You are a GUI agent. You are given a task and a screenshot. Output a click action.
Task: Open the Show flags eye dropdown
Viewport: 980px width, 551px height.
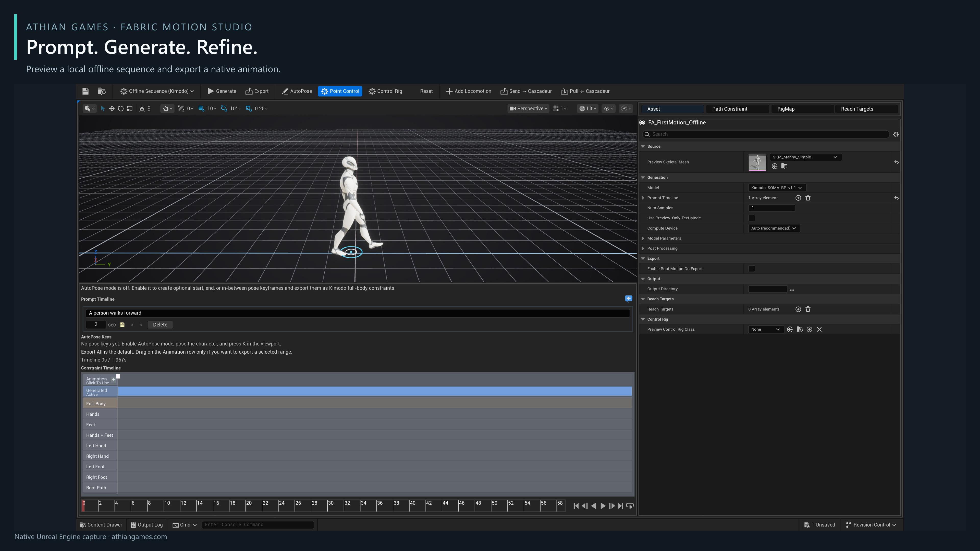[609, 109]
